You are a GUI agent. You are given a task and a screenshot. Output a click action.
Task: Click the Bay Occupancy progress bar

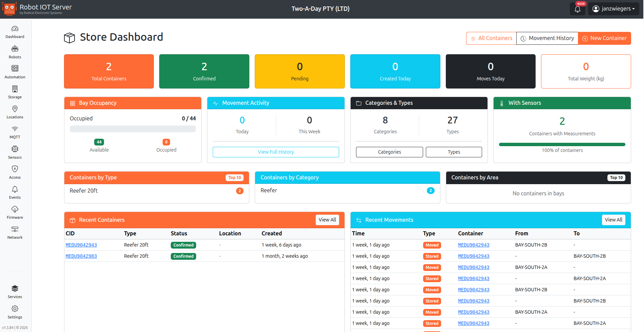(133, 129)
